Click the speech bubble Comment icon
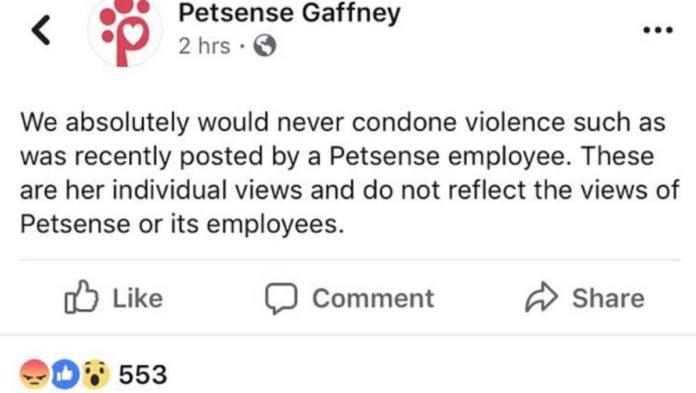Screen dimensions: 696x393 pyautogui.click(x=281, y=298)
